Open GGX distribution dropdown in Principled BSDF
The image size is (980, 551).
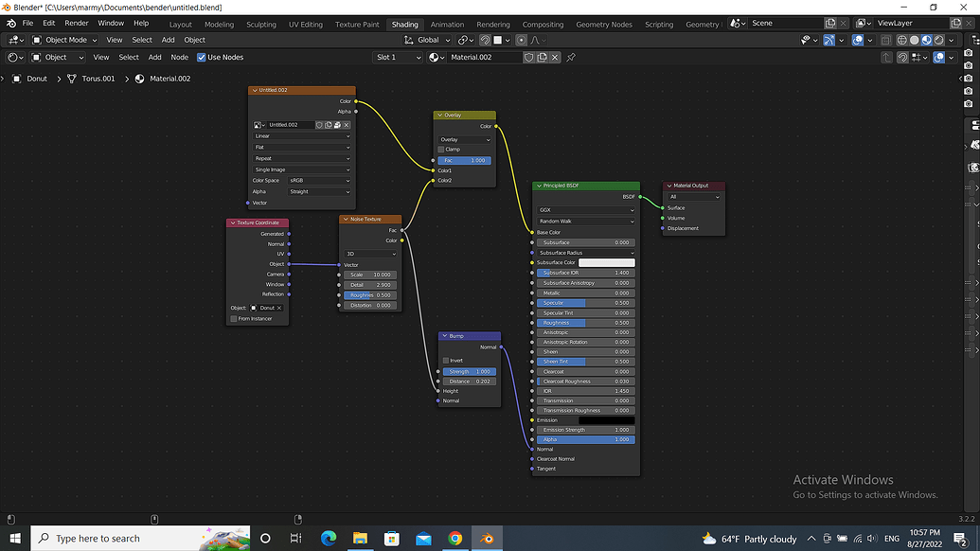(x=585, y=210)
